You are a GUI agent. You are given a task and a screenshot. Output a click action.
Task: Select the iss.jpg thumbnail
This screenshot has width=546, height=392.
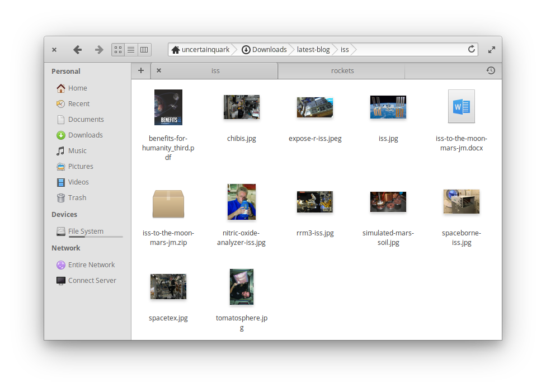[388, 107]
